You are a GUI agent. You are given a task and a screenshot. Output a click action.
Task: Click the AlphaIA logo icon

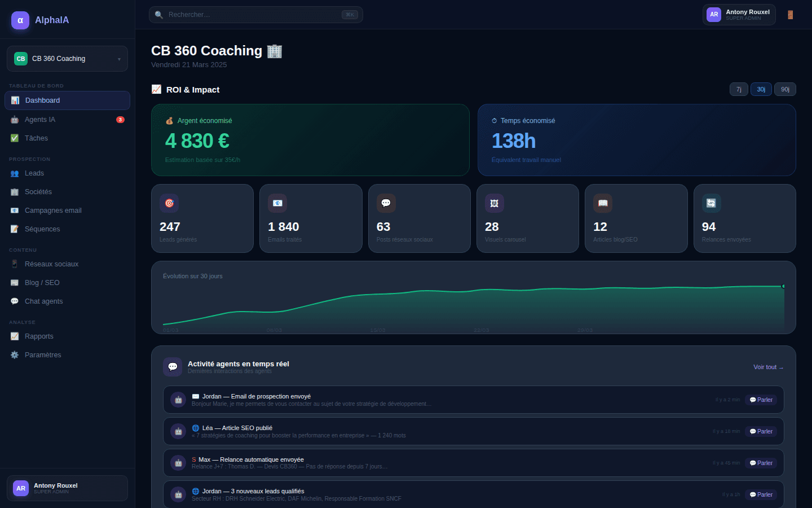[x=20, y=20]
